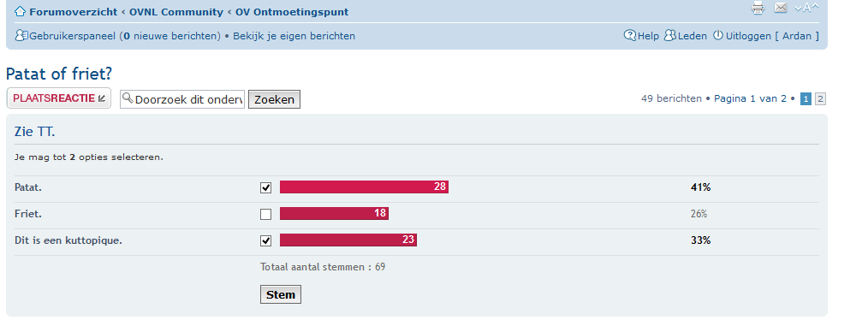Click the Zoeken search button

coord(274,99)
